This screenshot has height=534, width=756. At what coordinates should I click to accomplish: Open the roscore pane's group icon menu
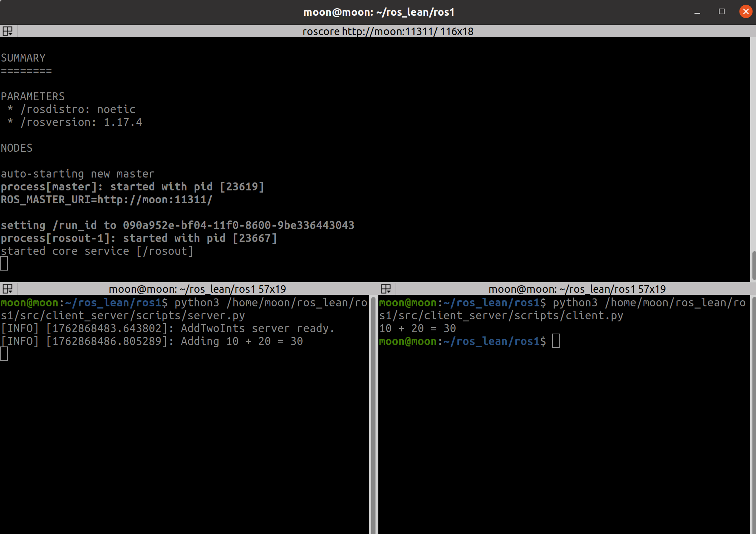pos(8,31)
